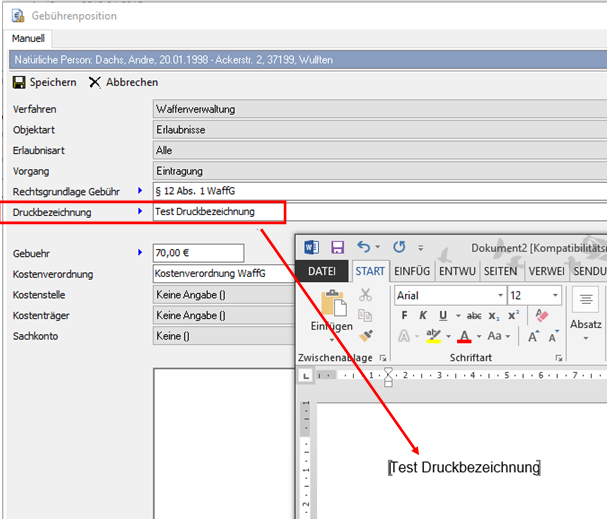
Task: Click the Druckbezeichnung text field
Action: tap(218, 211)
